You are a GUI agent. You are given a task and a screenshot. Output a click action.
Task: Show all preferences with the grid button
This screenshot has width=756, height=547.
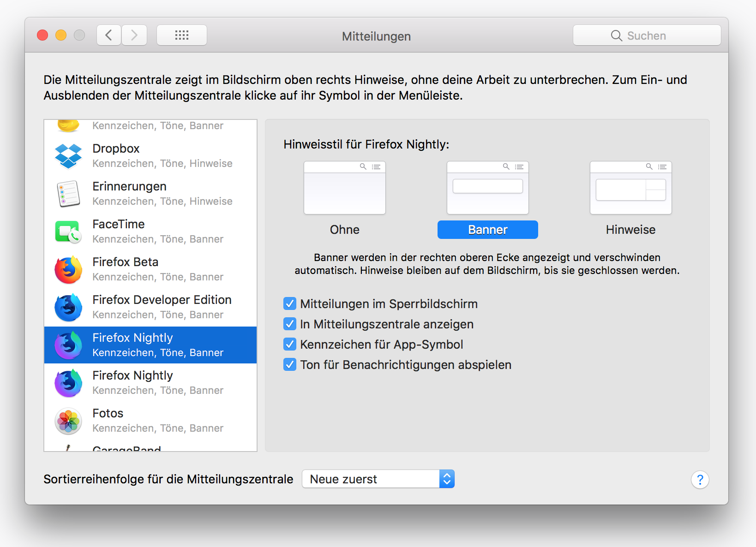pos(182,35)
